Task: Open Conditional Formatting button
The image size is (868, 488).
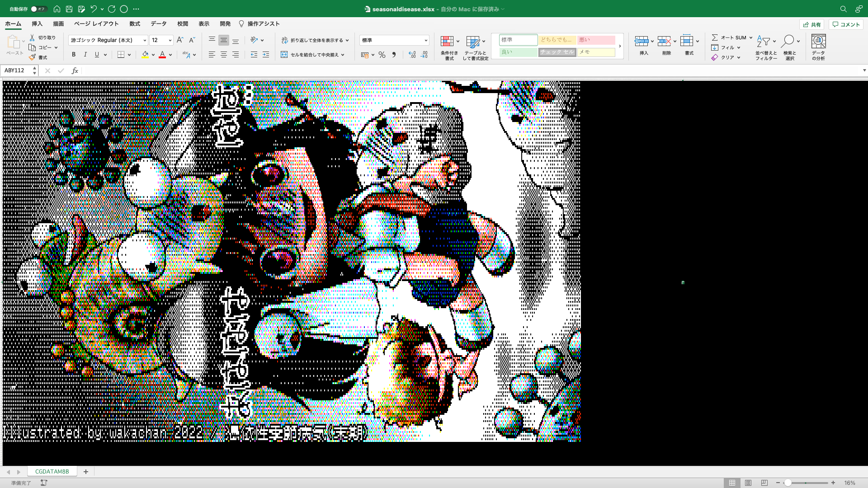Action: tap(449, 48)
